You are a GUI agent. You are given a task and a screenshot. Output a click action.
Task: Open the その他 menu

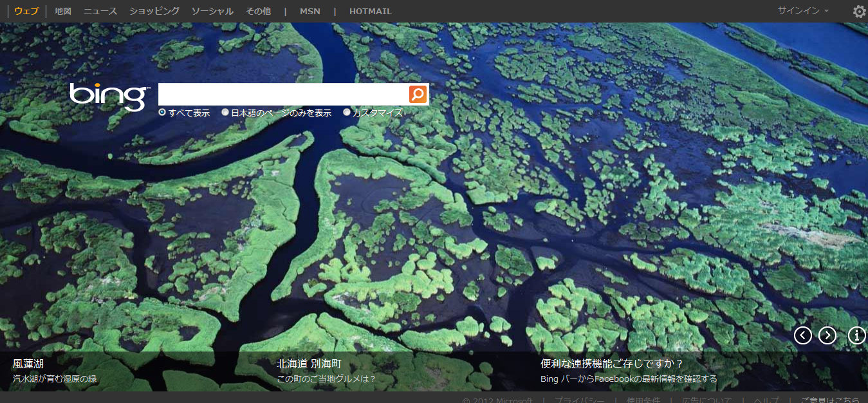click(x=258, y=12)
